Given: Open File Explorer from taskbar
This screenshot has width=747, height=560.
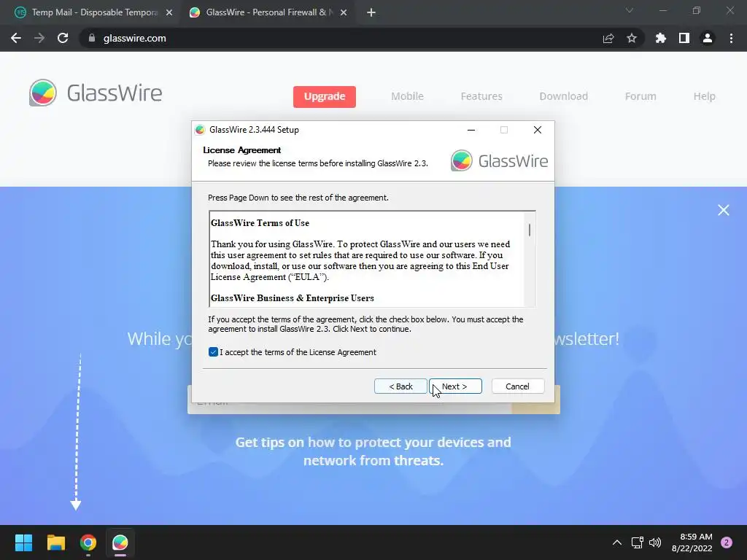Looking at the screenshot, I should point(55,542).
